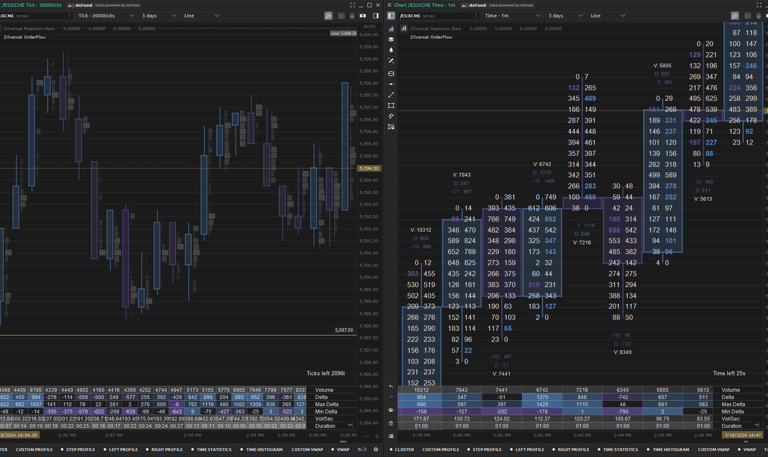Expand Zilvercat Rejection Bars indicator icon, right chart
Image resolution: width=768 pixels, height=457 pixels.
click(x=404, y=28)
